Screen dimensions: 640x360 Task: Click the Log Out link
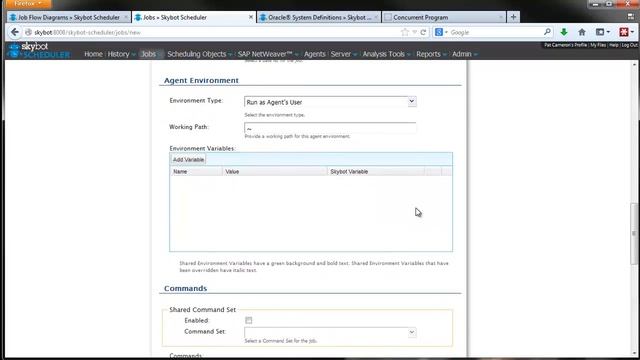point(629,45)
